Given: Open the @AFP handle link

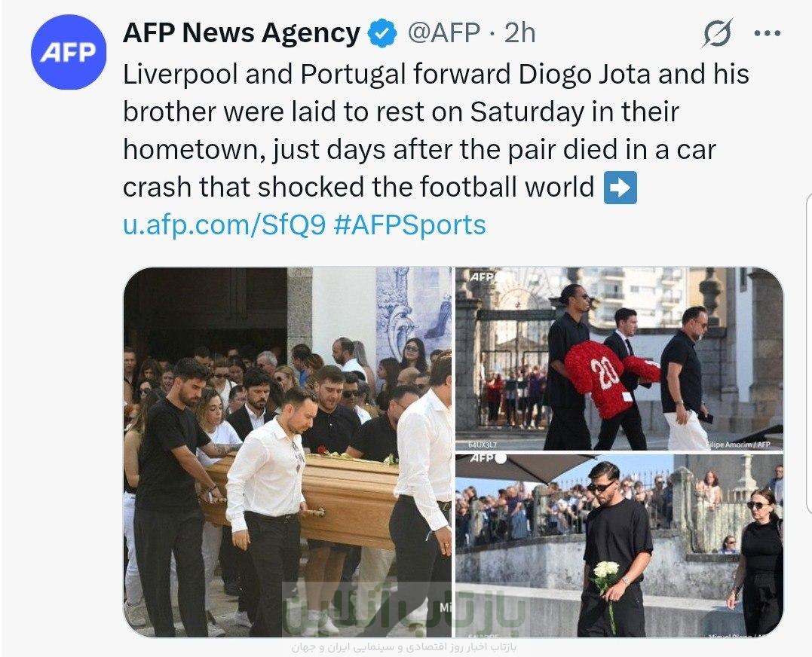Looking at the screenshot, I should coord(444,33).
